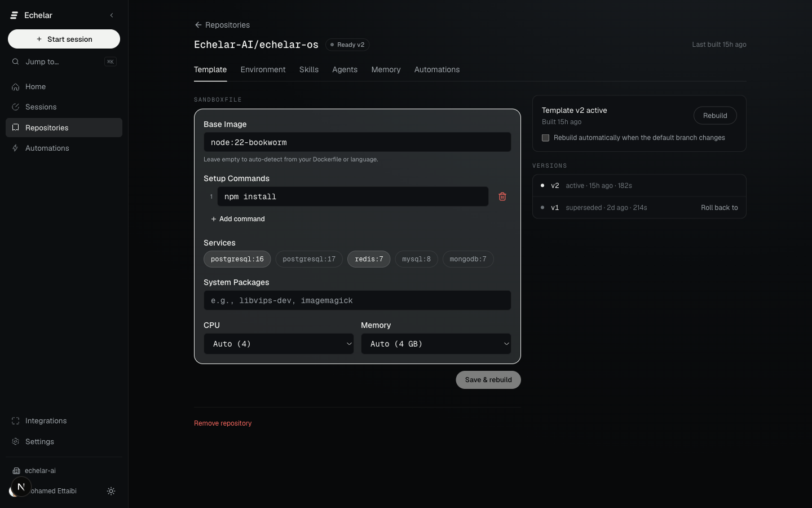Click the plus icon in Start session

pyautogui.click(x=39, y=39)
